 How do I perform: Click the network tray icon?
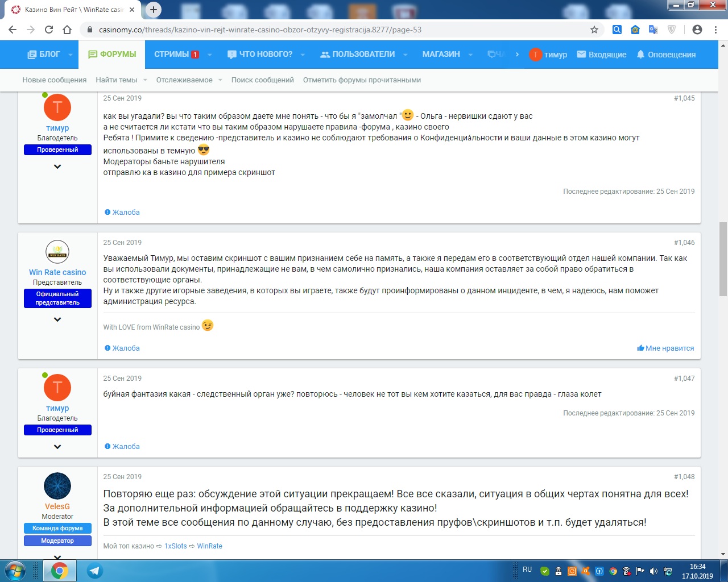point(667,571)
